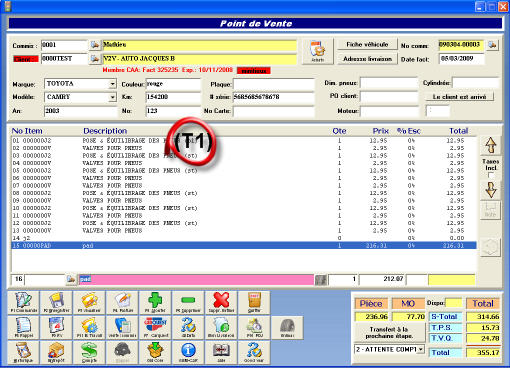Click the F11 folder-with-gear work order icon
The height and width of the screenshot is (368, 510).
[x=89, y=327]
